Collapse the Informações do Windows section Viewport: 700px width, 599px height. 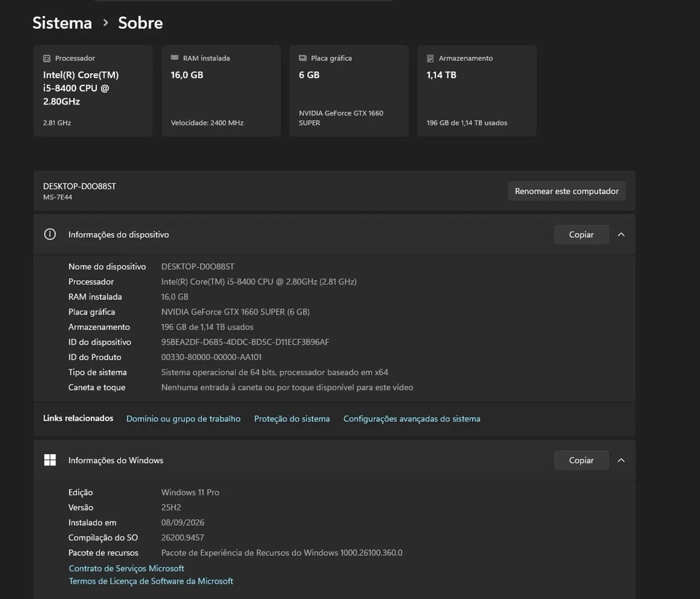pyautogui.click(x=621, y=461)
